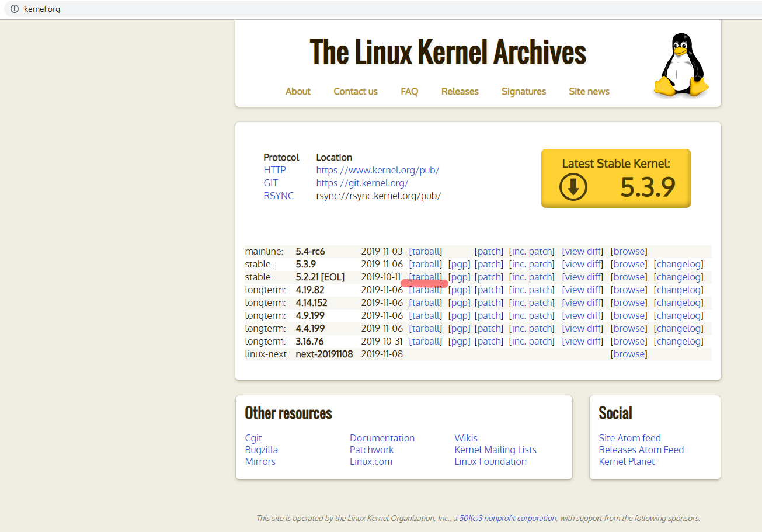762x532 pixels.
Task: Open inc. patch for stable 5.3.9
Action: [533, 264]
